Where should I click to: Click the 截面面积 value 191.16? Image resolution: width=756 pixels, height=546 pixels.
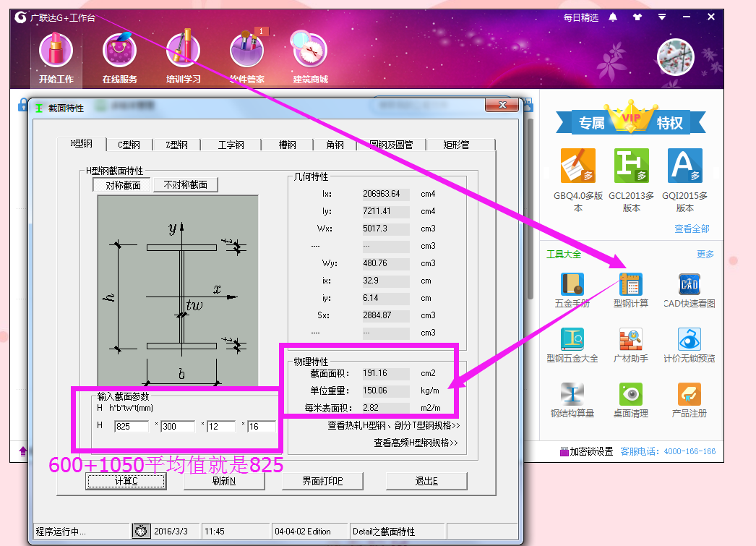[386, 373]
